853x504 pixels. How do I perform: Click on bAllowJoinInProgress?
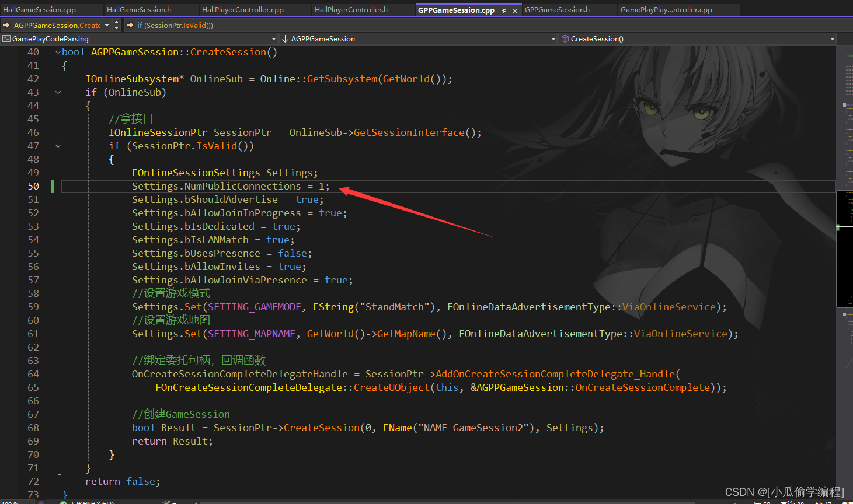(x=243, y=213)
